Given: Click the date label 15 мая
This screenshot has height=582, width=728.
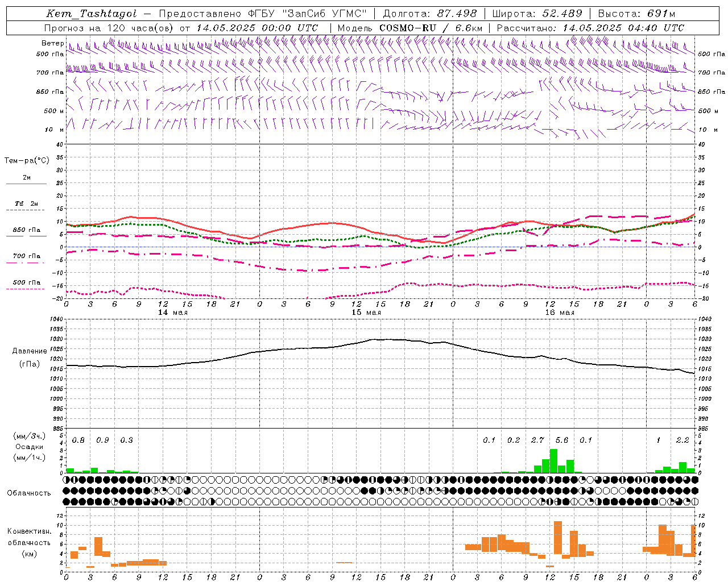Looking at the screenshot, I should [x=366, y=313].
